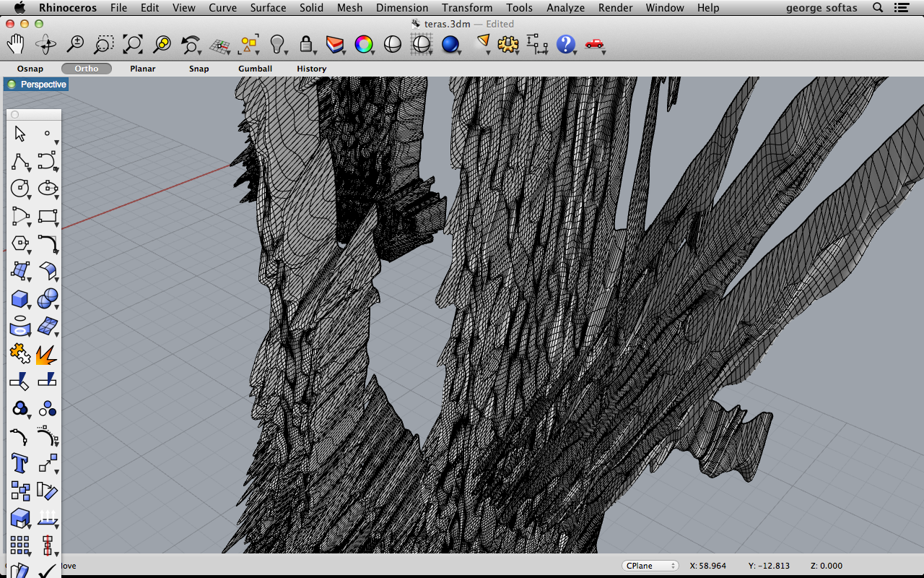This screenshot has width=924, height=578.
Task: Open the Surface menu
Action: click(x=269, y=8)
